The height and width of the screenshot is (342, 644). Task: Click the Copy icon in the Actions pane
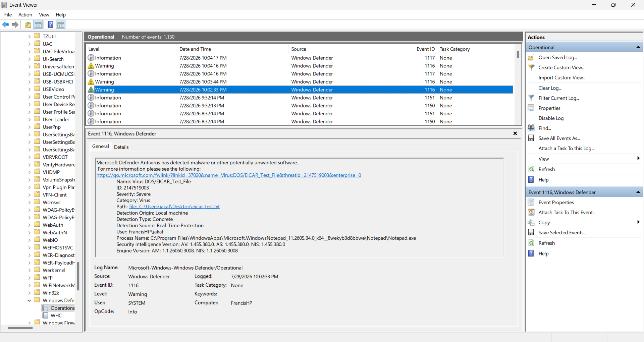(x=531, y=222)
